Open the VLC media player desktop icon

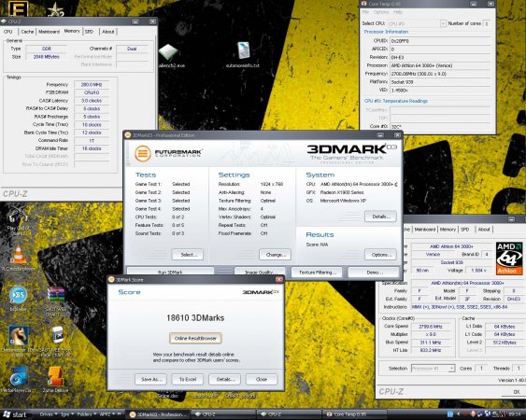click(19, 255)
